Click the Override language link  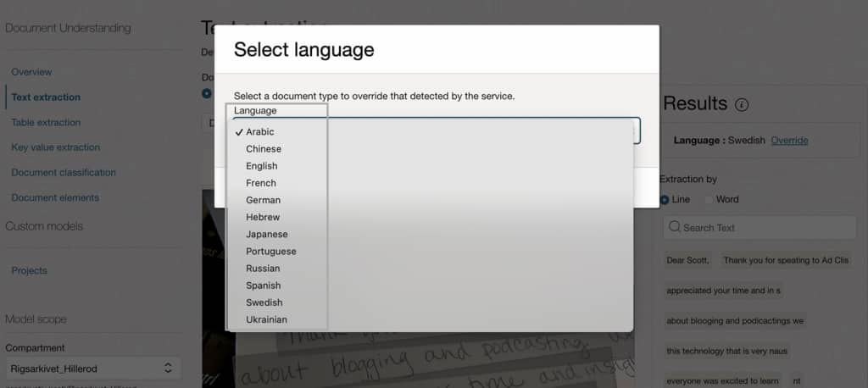[789, 141]
